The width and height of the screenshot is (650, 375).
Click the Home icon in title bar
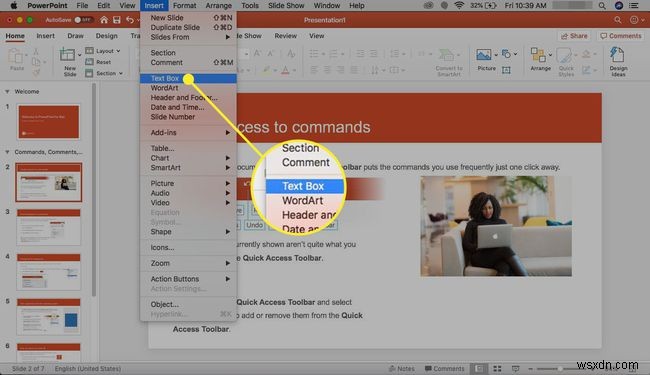pyautogui.click(x=104, y=19)
